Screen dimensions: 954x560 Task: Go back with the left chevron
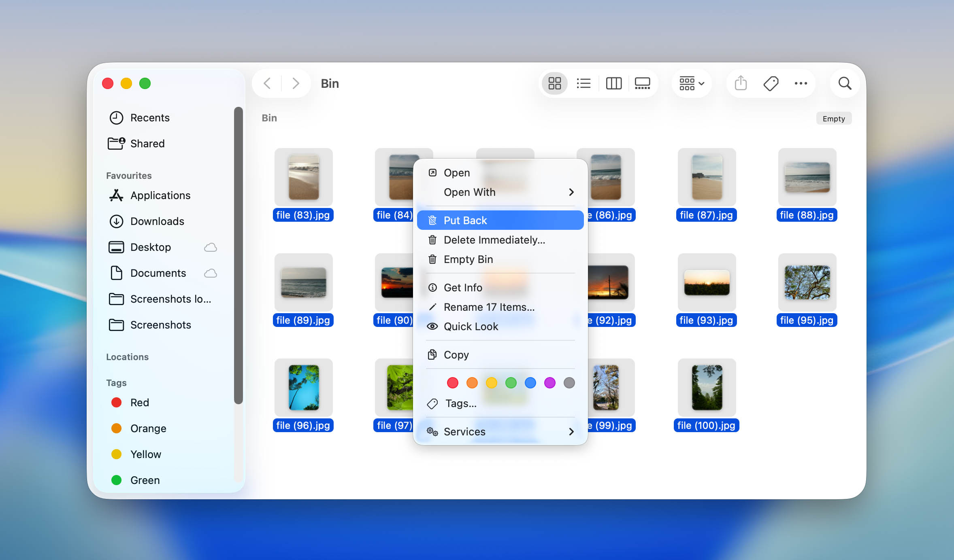(267, 84)
